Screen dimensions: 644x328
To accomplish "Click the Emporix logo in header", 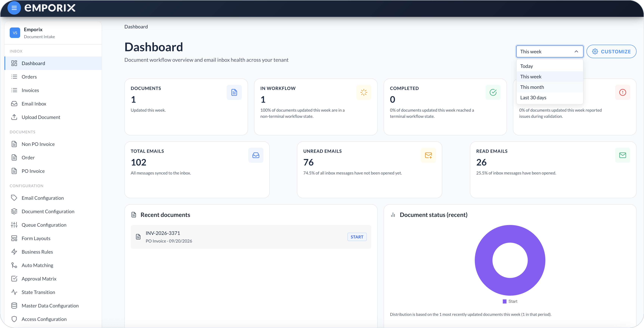I will tap(50, 8).
